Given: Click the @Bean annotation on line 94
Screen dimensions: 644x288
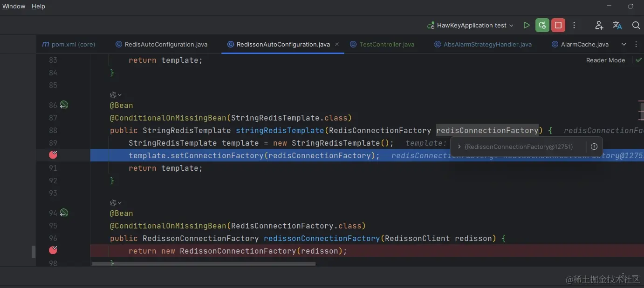Looking at the screenshot, I should (121, 213).
